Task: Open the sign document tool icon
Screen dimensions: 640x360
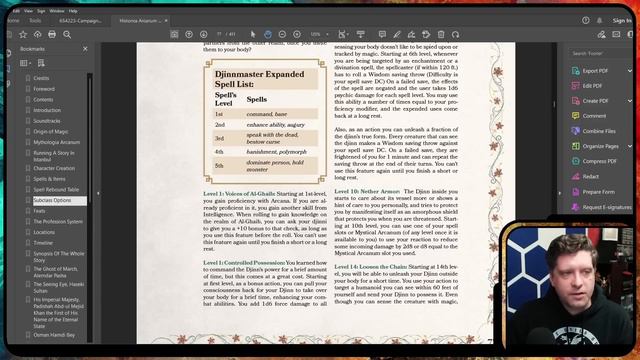Action: (411, 34)
